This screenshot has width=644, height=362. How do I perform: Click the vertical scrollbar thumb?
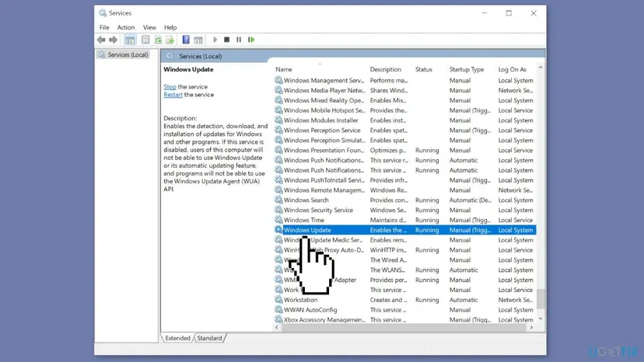point(541,298)
